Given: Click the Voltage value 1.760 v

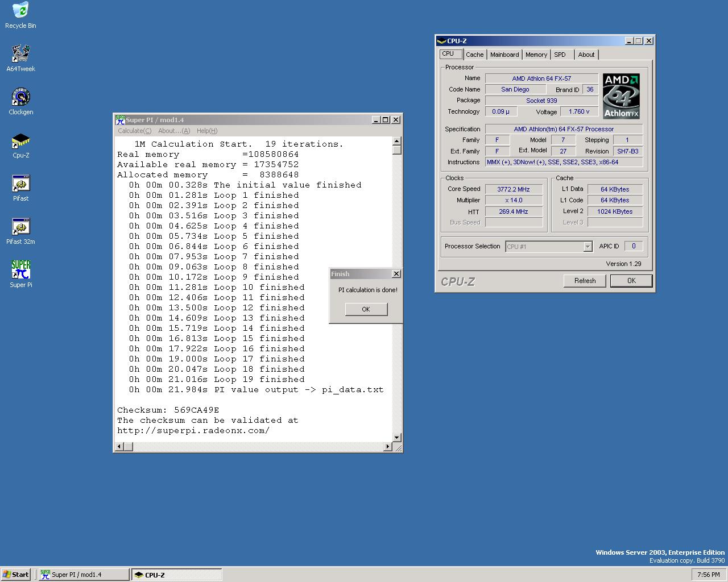Looking at the screenshot, I should (x=579, y=111).
